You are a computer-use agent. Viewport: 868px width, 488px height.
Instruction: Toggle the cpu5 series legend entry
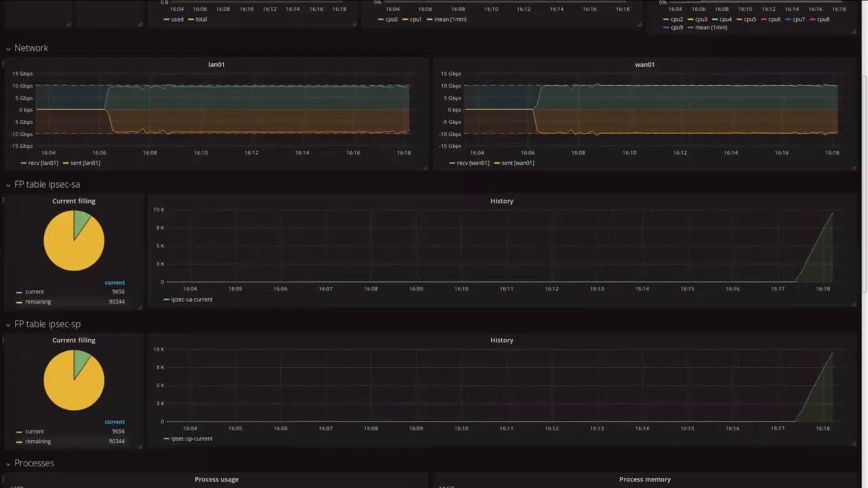746,19
